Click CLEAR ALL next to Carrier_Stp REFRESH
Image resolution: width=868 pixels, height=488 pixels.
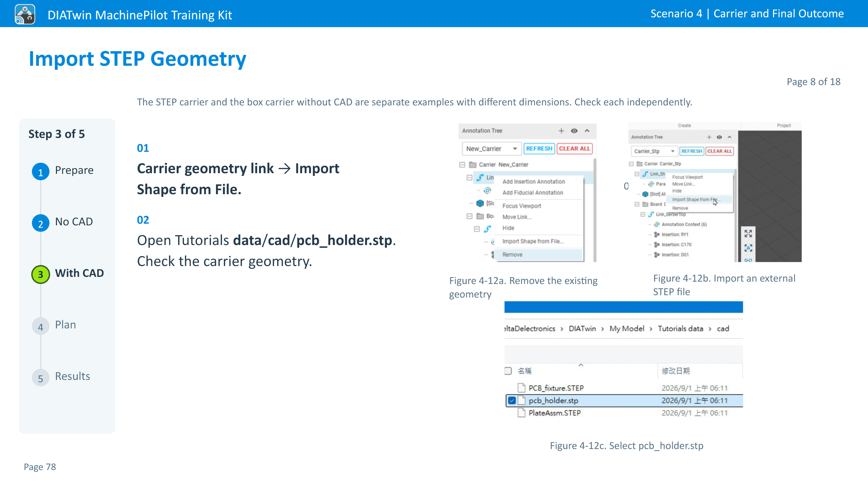pos(719,151)
